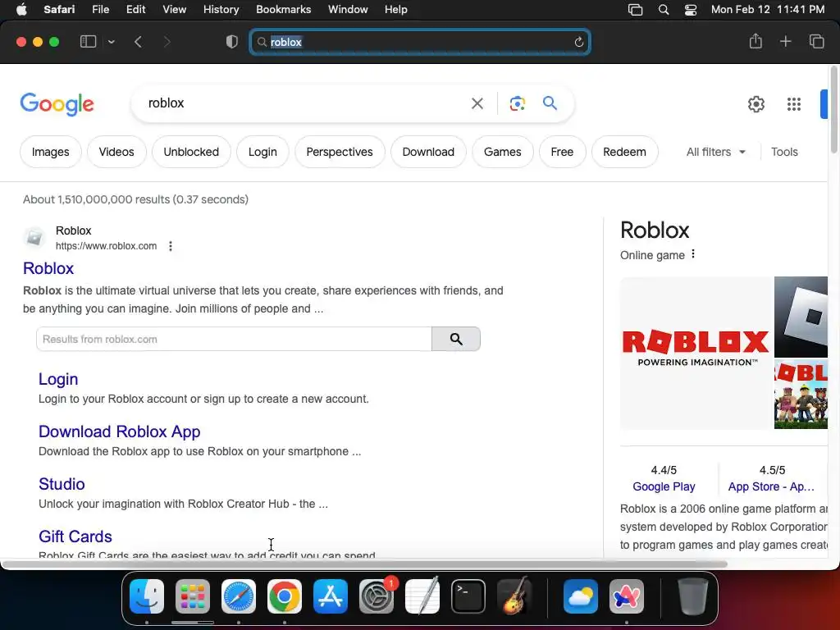Select the Unblocked filter chip
The width and height of the screenshot is (840, 630).
[191, 152]
